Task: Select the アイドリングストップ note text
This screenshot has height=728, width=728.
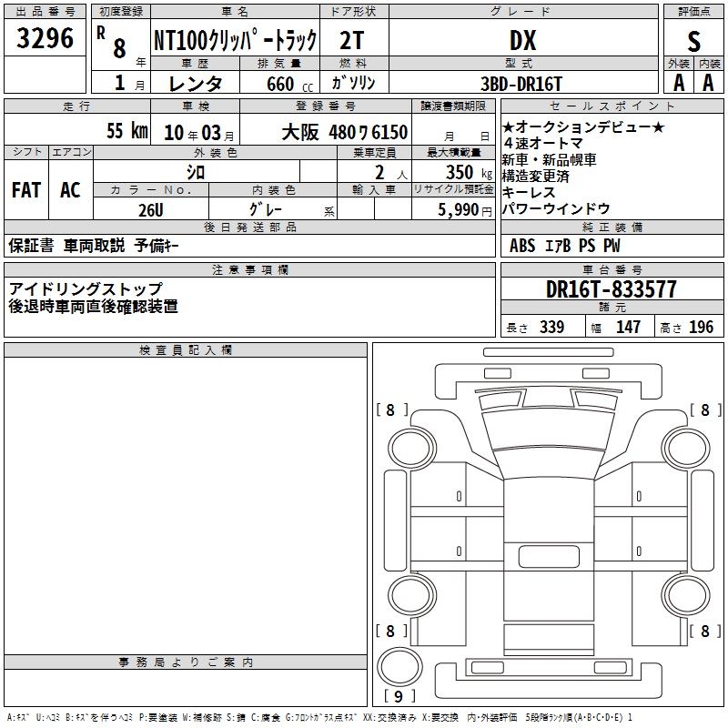Action: pyautogui.click(x=86, y=288)
